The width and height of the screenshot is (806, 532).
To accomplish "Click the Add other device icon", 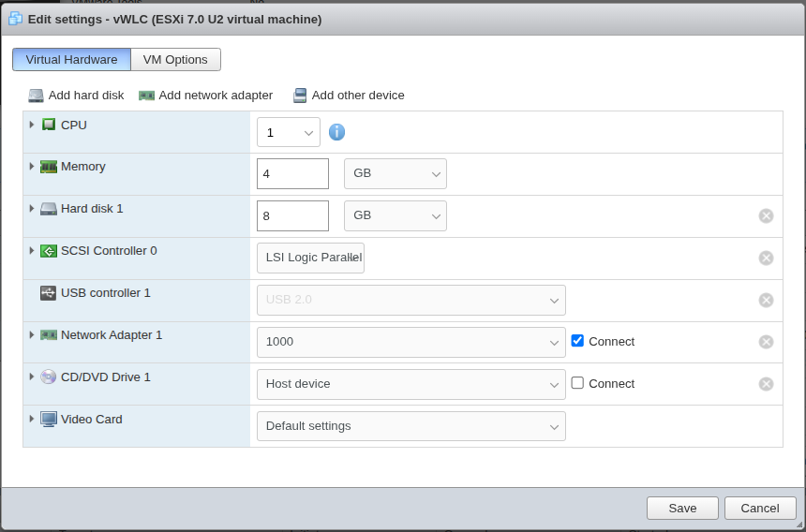I will coord(300,96).
